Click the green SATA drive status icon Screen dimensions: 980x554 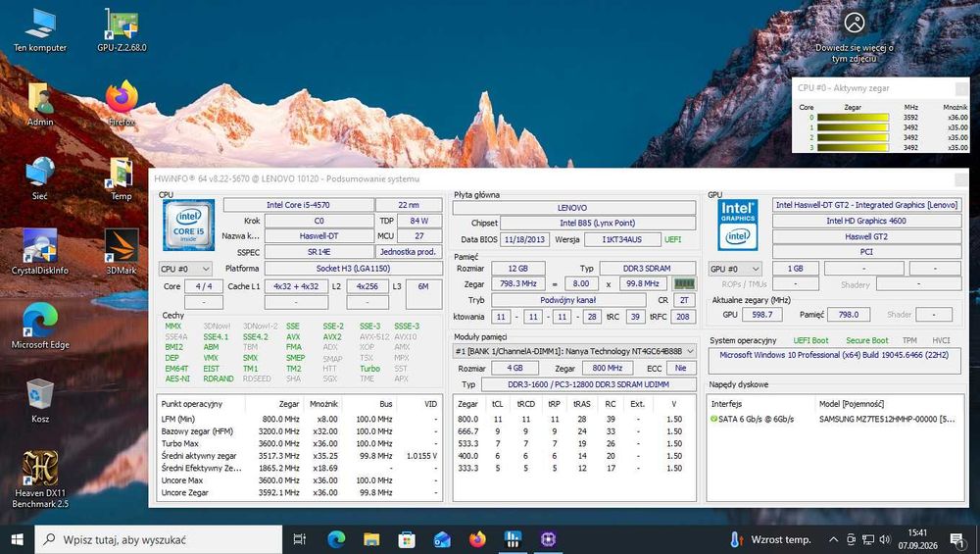click(713, 419)
